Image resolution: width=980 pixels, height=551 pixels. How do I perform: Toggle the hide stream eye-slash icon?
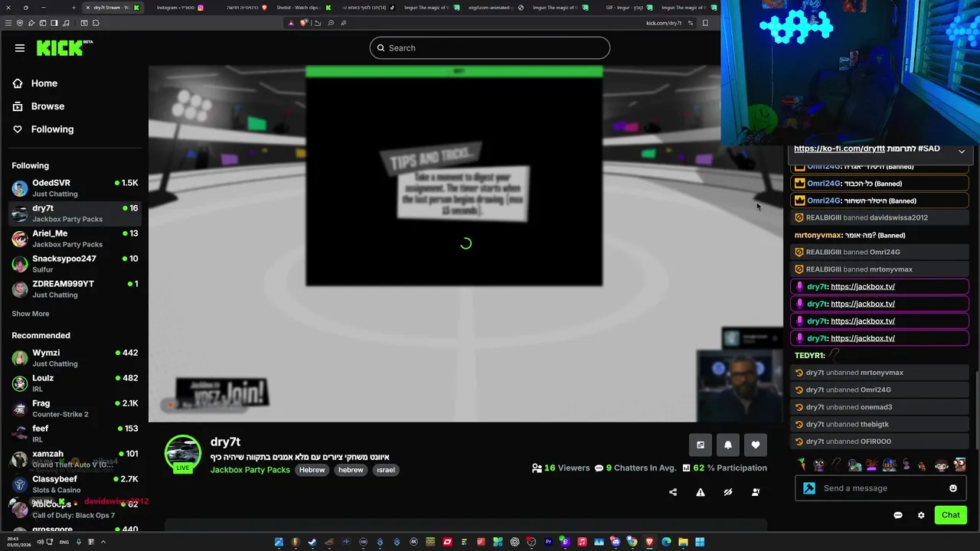(x=728, y=492)
